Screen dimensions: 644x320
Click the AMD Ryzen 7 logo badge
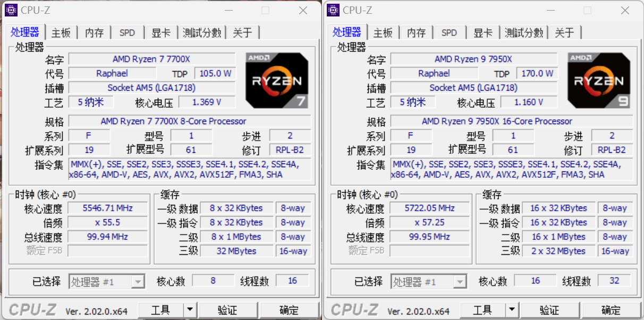(276, 80)
